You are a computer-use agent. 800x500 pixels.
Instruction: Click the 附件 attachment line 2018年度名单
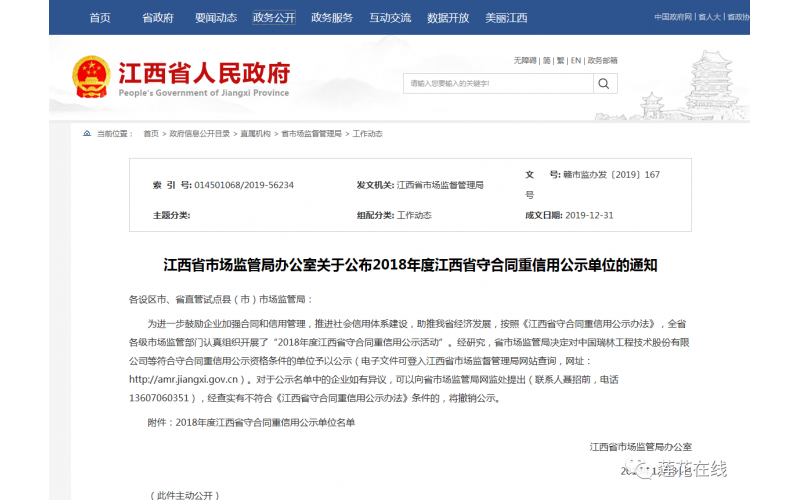click(x=251, y=422)
